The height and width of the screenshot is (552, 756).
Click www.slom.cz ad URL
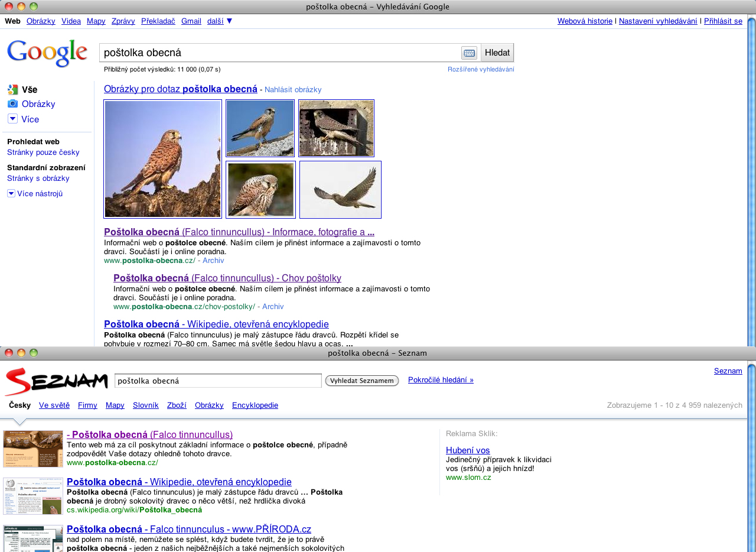(468, 477)
